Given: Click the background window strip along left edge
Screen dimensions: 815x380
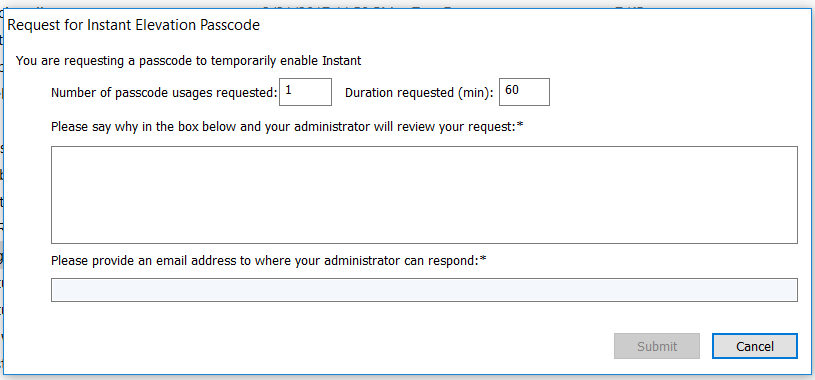Looking at the screenshot, I should click(2, 198).
